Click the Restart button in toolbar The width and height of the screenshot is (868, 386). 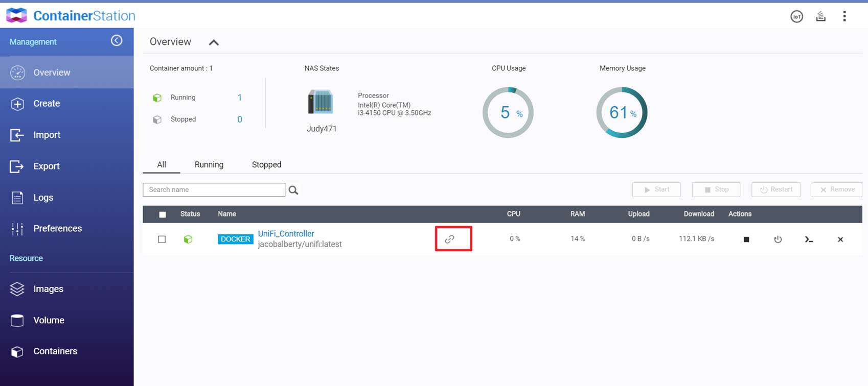pos(775,189)
